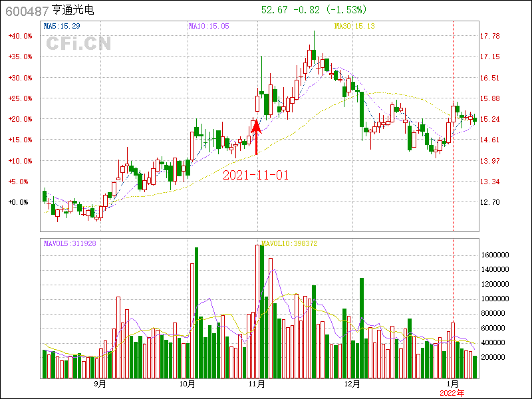Click the 1000000 volume axis value
This screenshot has width=532, height=399.
click(x=495, y=299)
